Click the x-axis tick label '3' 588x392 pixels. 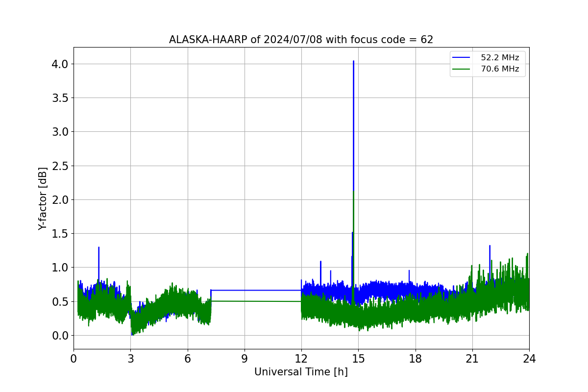[x=130, y=359]
